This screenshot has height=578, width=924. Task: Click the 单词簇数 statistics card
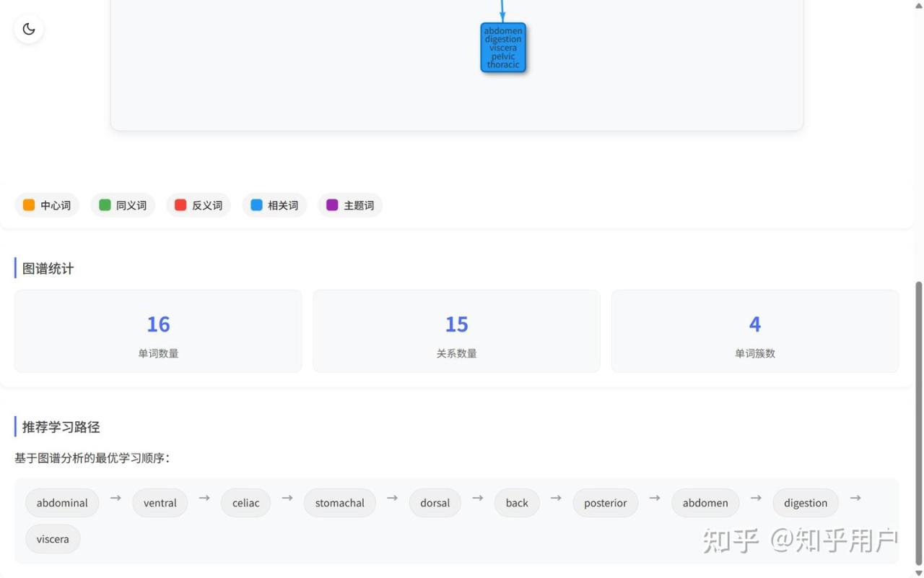(x=754, y=332)
